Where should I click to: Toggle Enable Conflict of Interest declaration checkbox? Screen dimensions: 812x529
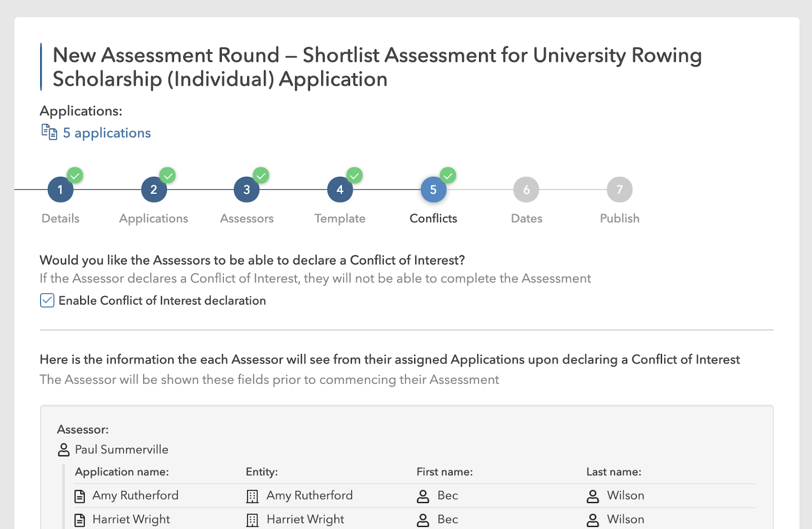pos(47,301)
